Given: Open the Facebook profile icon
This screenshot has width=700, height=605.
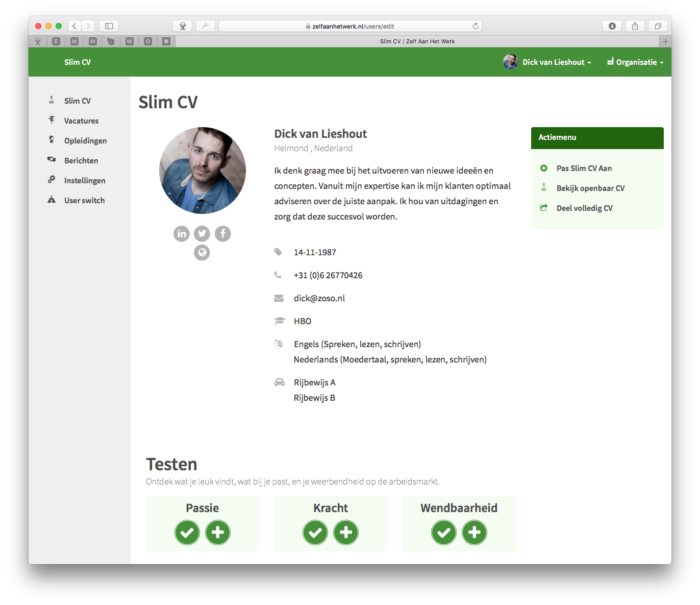Looking at the screenshot, I should [223, 234].
